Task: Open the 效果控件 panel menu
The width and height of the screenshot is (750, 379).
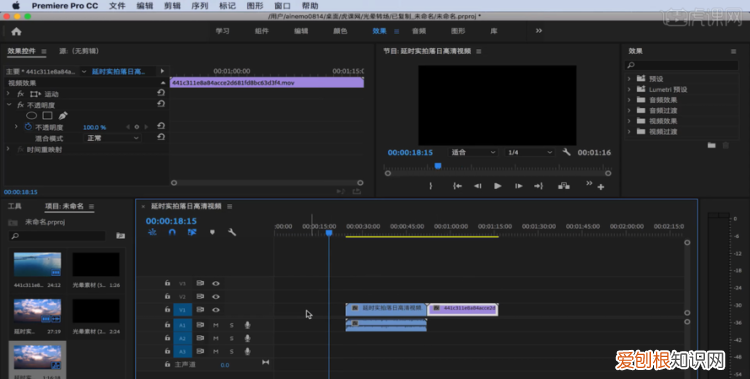Action: click(44, 51)
